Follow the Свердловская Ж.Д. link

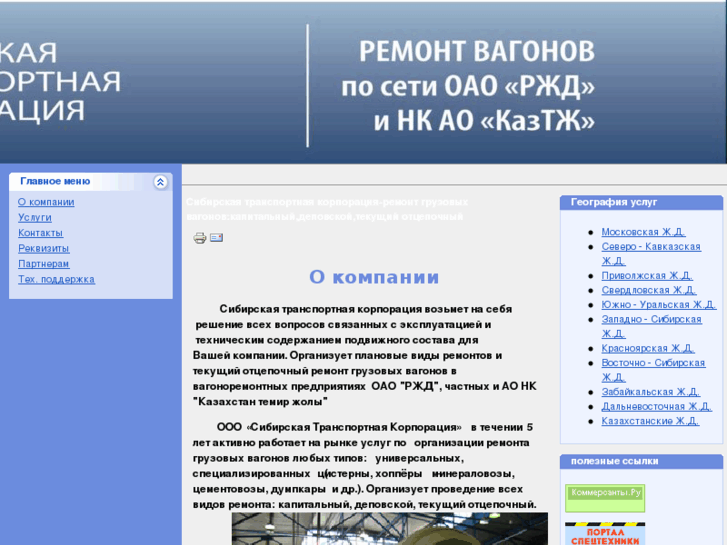(x=649, y=290)
